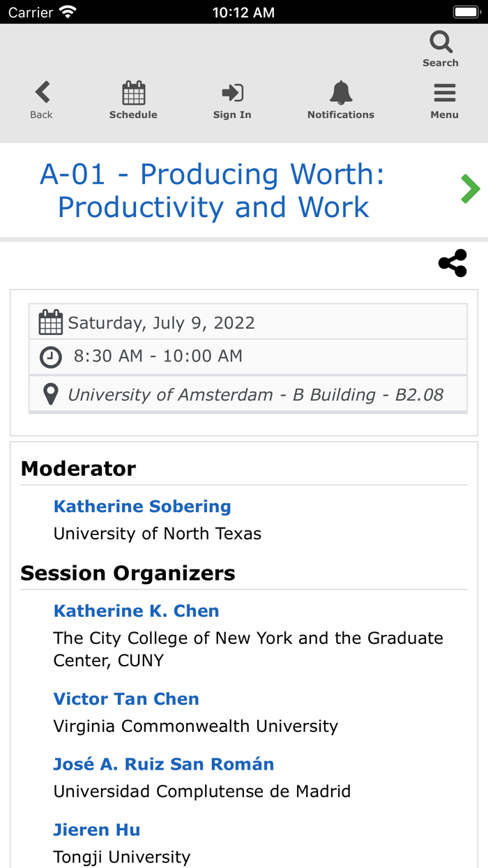Screen dimensions: 488x868
Task: Tap the Sign In icon
Action: pyautogui.click(x=231, y=94)
